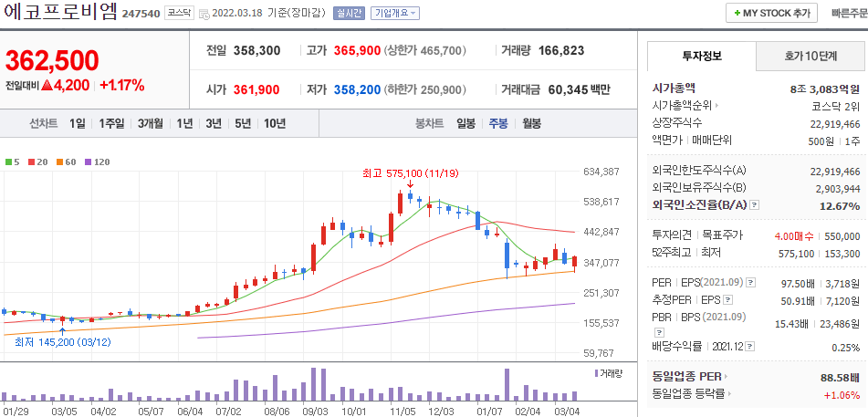
Task: Select the 1일 line chart period
Action: pos(78,123)
